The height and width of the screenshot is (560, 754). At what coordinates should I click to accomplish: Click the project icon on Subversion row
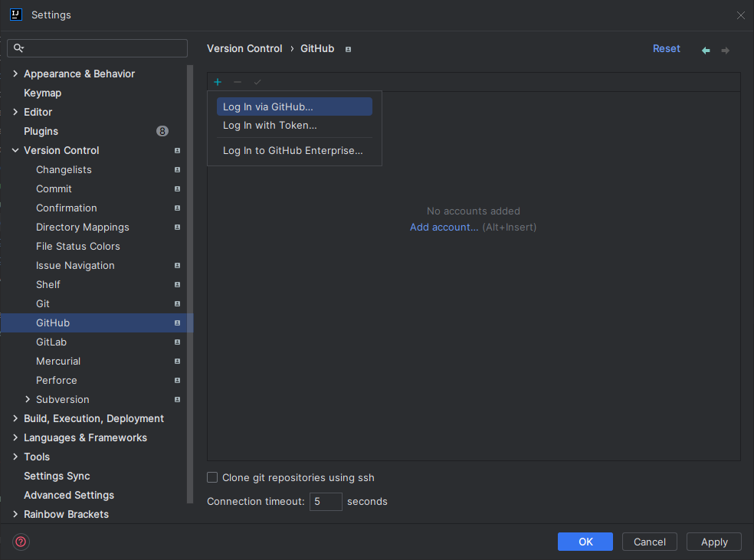[178, 399]
